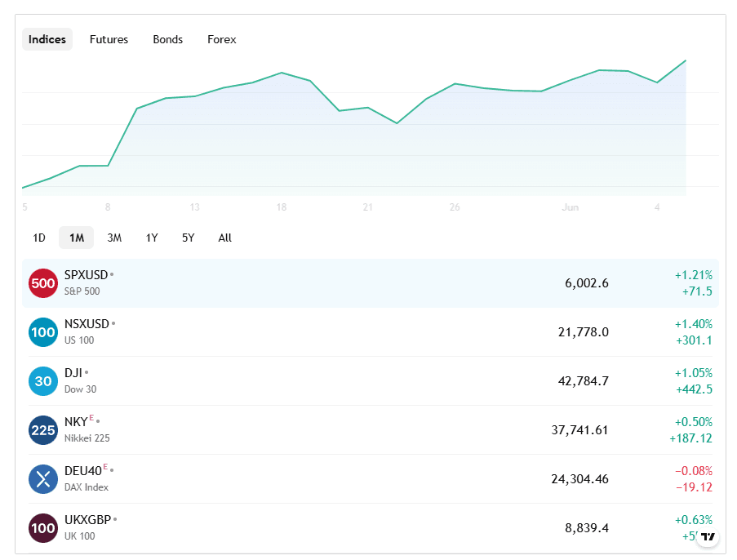Image resolution: width=737 pixels, height=560 pixels.
Task: Click the +1.21% change for SPXUSD
Action: coord(694,275)
